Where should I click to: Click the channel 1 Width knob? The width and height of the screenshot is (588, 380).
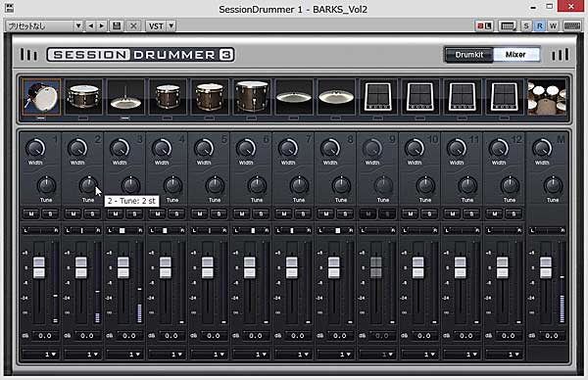(x=35, y=149)
